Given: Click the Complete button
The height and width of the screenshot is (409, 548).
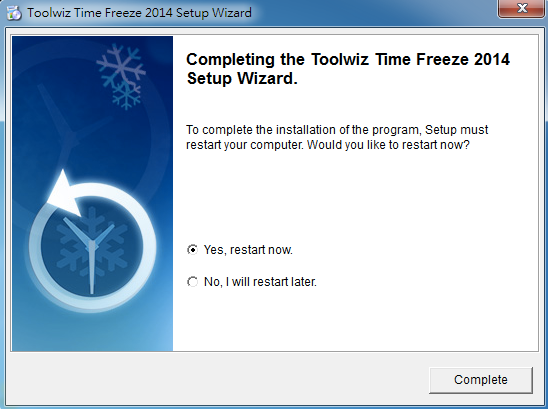Looking at the screenshot, I should click(x=481, y=380).
